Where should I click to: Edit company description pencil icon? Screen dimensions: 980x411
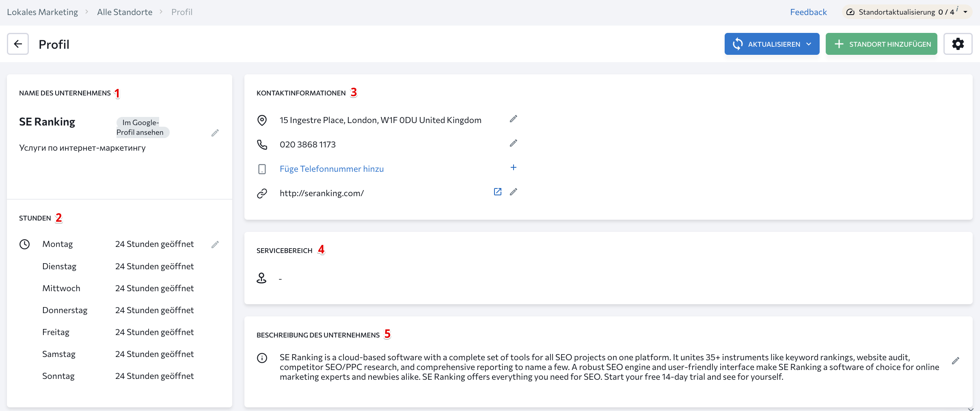(x=956, y=361)
